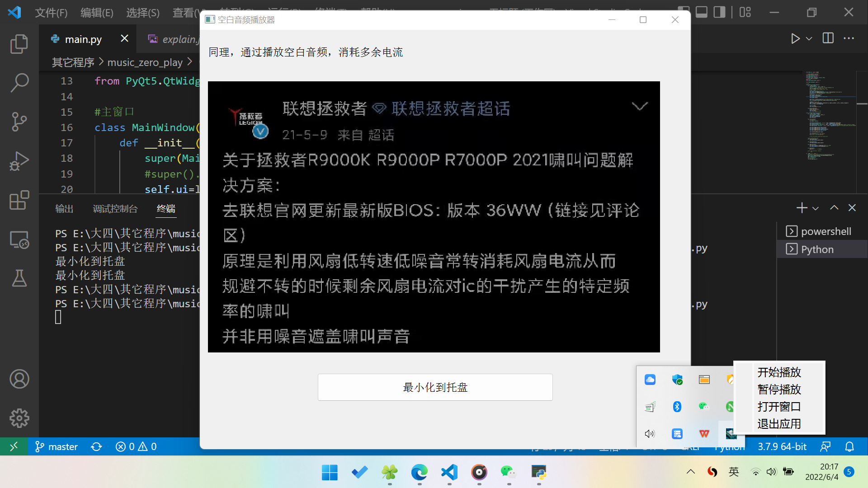The height and width of the screenshot is (488, 868).
Task: Toggle notifications bell in status bar
Action: (x=849, y=447)
